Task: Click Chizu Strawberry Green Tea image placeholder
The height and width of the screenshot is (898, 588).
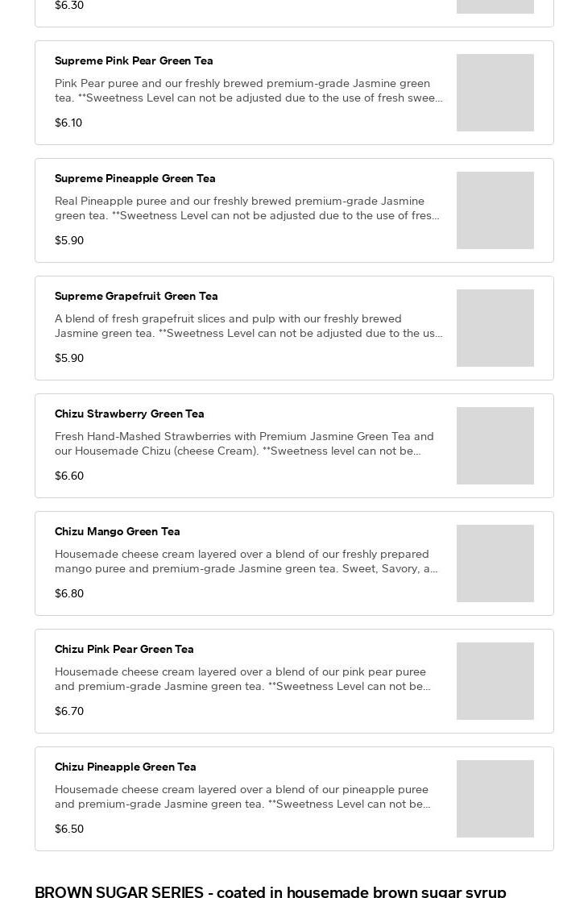Action: pos(495,446)
